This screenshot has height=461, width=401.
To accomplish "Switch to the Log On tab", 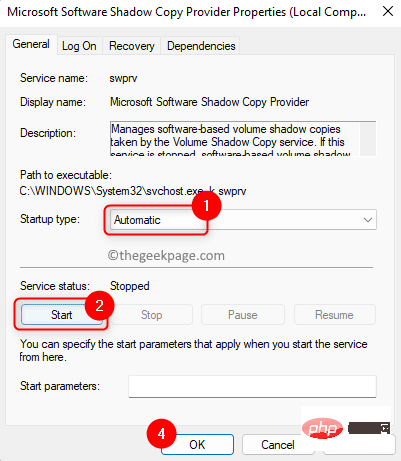I will click(x=79, y=46).
